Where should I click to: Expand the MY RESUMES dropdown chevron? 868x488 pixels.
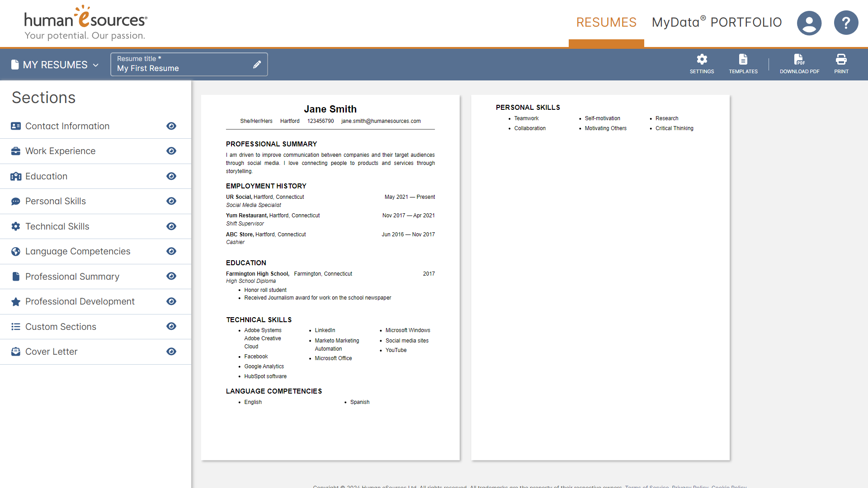pyautogui.click(x=96, y=65)
